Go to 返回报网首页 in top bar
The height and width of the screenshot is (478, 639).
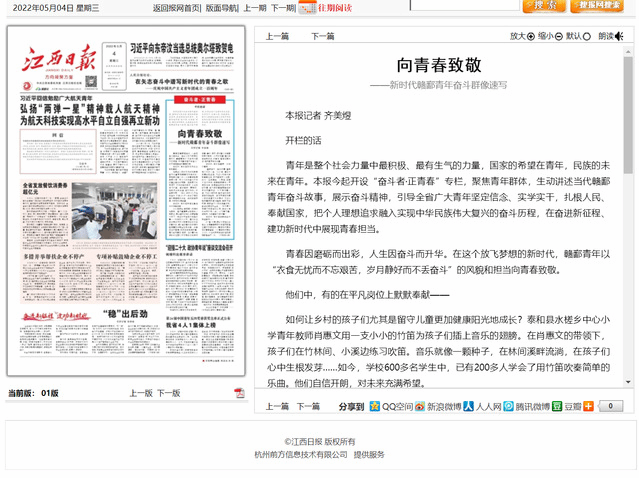(x=176, y=7)
